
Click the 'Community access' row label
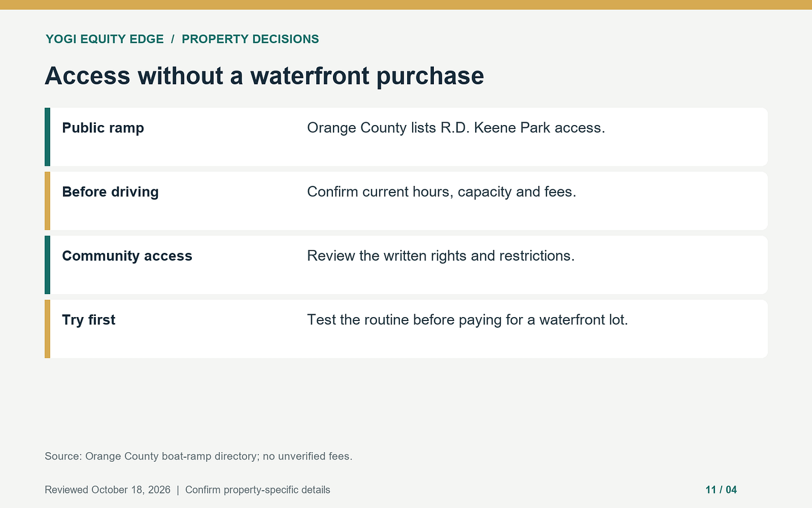pyautogui.click(x=127, y=256)
